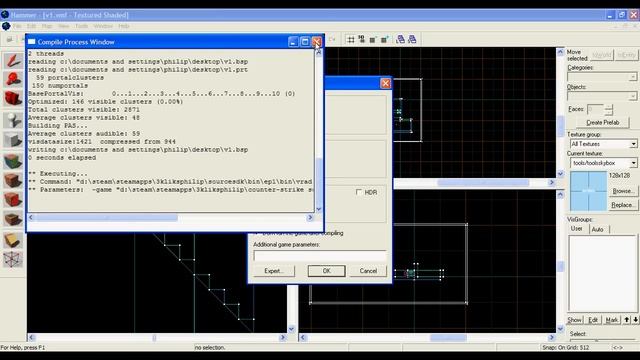The image size is (640, 360).
Task: Click Compile Process Window scroll down arrow
Action: (318, 209)
